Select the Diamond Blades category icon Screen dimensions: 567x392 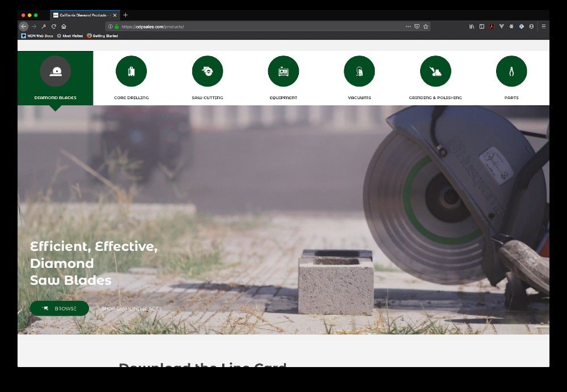[x=55, y=71]
